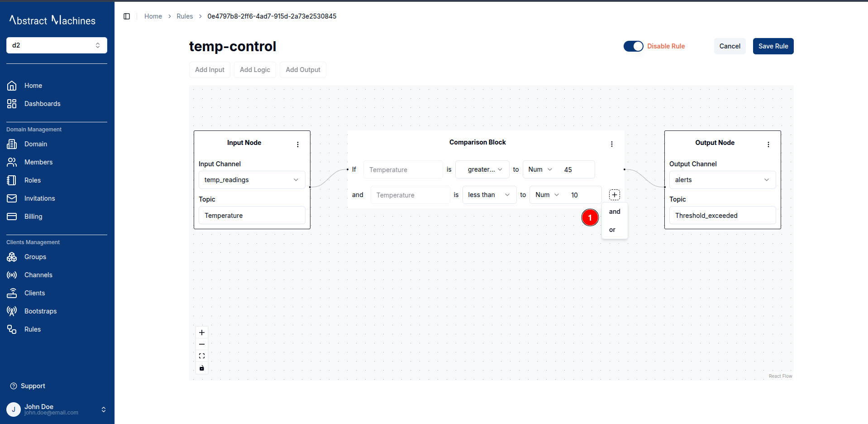Click the Home breadcrumb link

point(153,16)
